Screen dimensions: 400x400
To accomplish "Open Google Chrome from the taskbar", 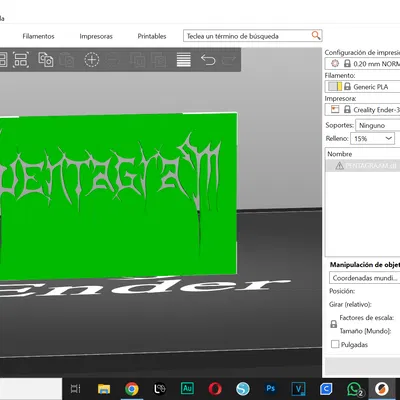I will click(132, 389).
